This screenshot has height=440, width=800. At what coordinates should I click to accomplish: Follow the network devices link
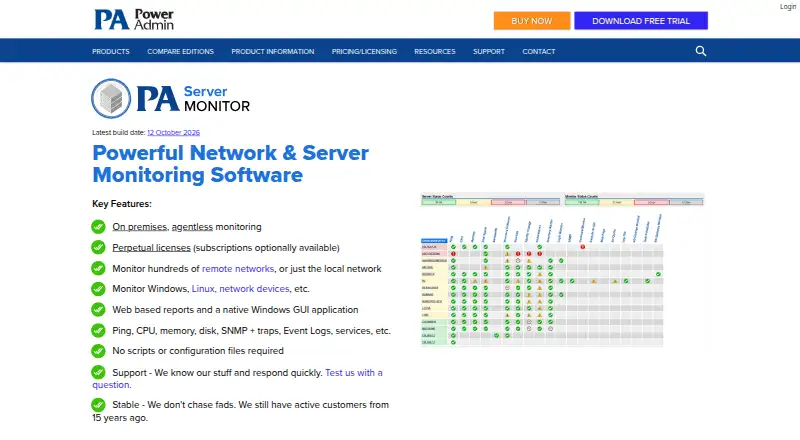coord(254,289)
